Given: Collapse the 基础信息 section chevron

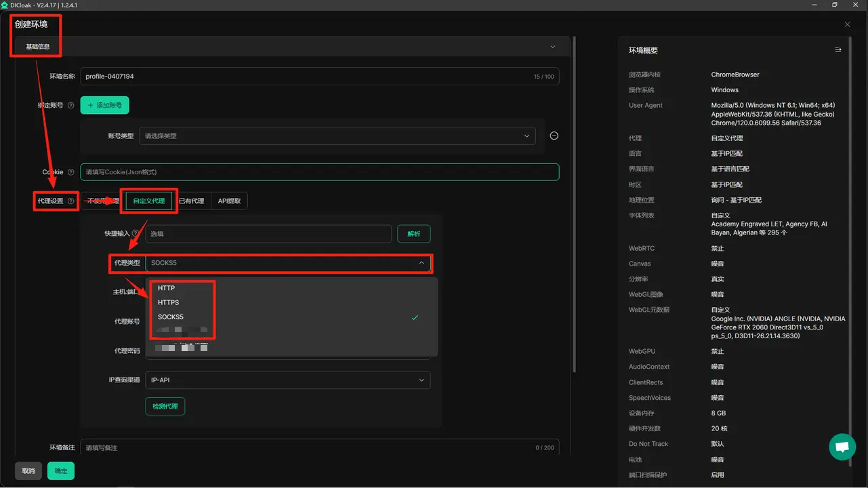Looking at the screenshot, I should click(x=552, y=47).
